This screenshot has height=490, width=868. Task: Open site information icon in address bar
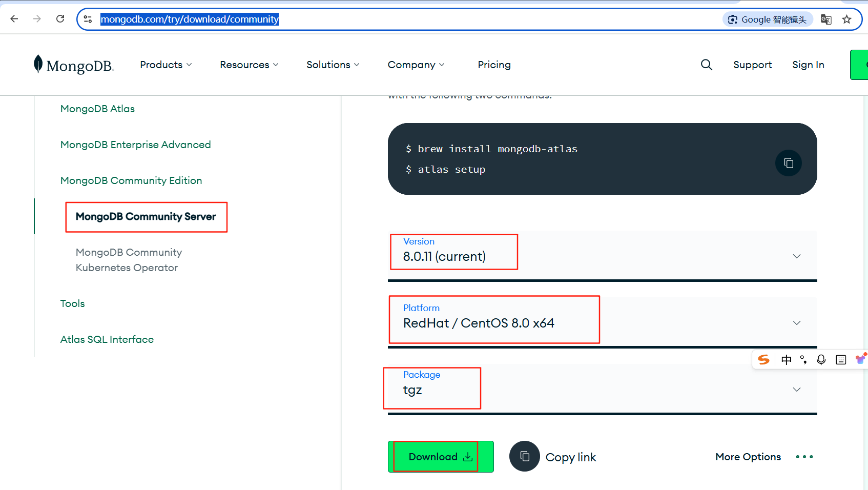pos(88,19)
